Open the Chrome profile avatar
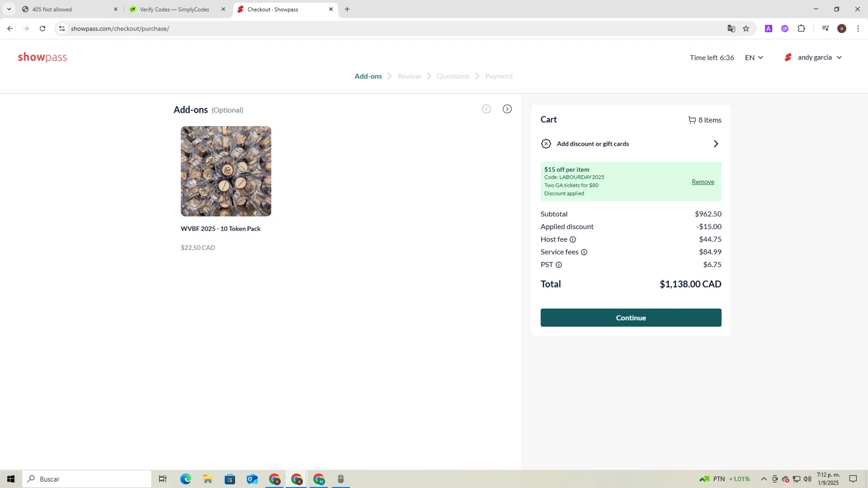 click(842, 28)
